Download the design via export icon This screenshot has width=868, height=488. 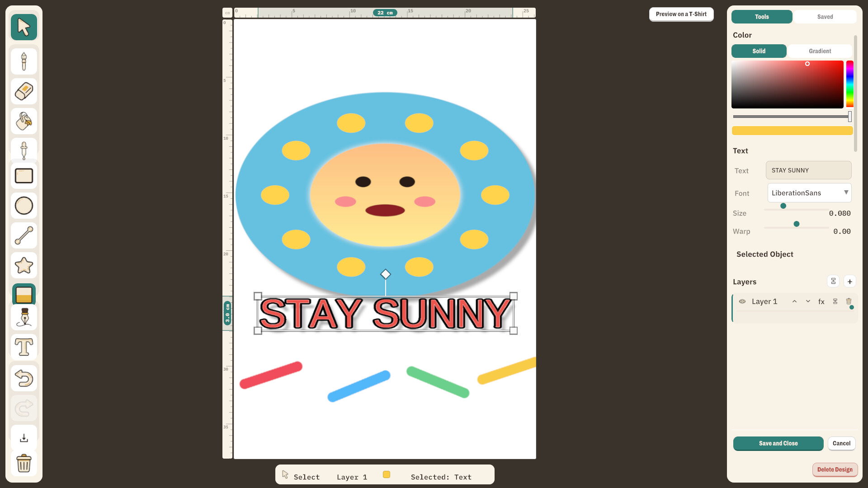click(24, 438)
